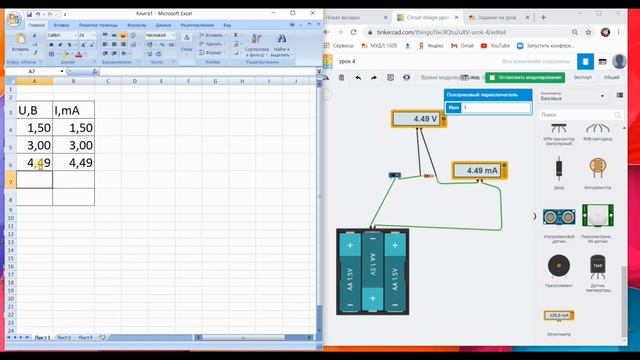Viewport: 640px width, 360px height.
Task: Switch to Лист2 sheet tab
Action: [x=64, y=338]
